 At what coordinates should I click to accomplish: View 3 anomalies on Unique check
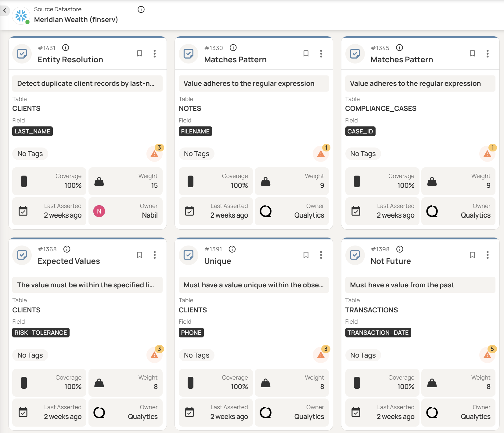321,355
